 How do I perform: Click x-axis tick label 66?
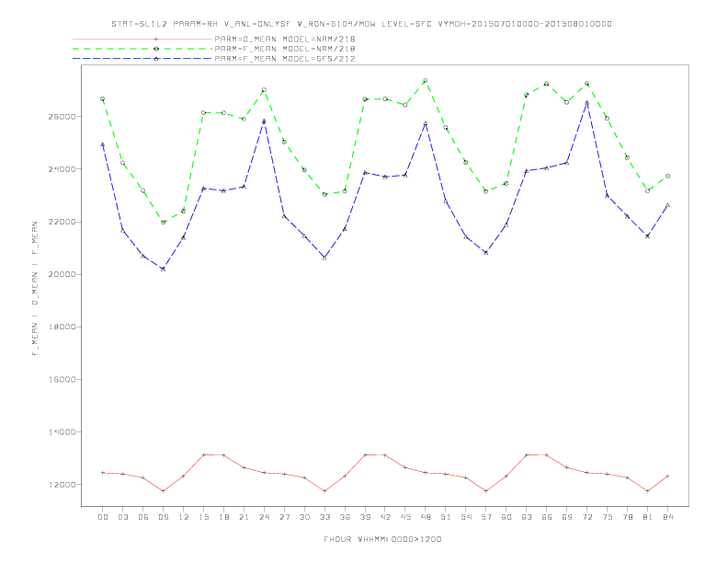point(547,517)
